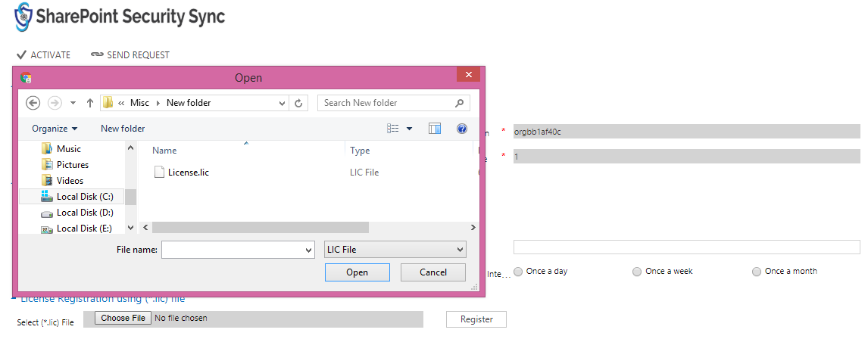Click the Register button
868x339 pixels.
476,319
